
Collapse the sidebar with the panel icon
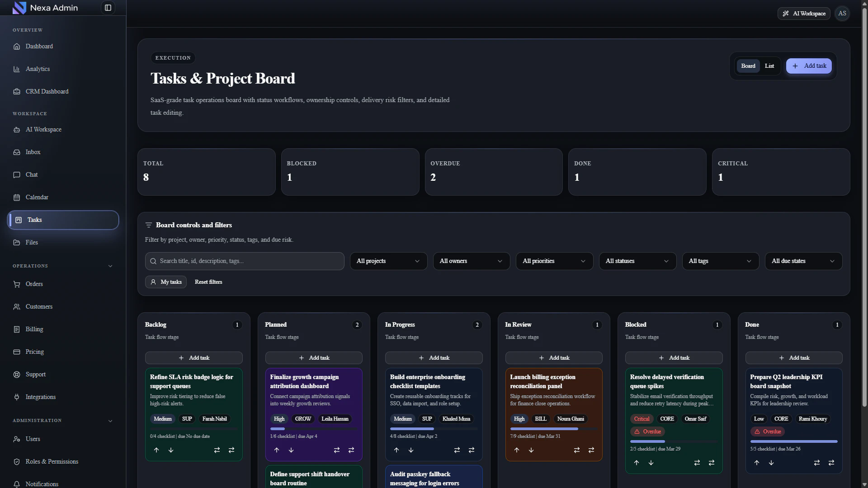coord(108,8)
